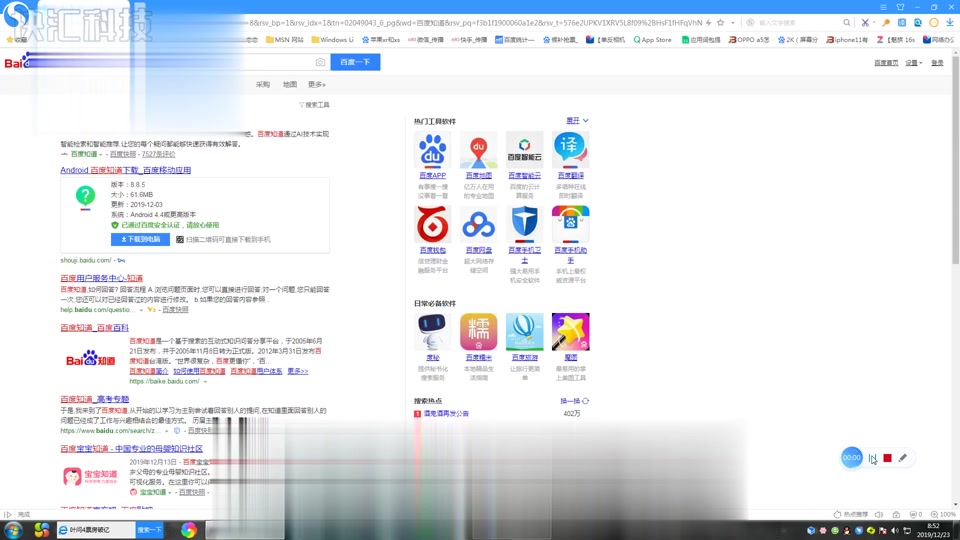Click the download arrow icon in toolbar

[950, 23]
